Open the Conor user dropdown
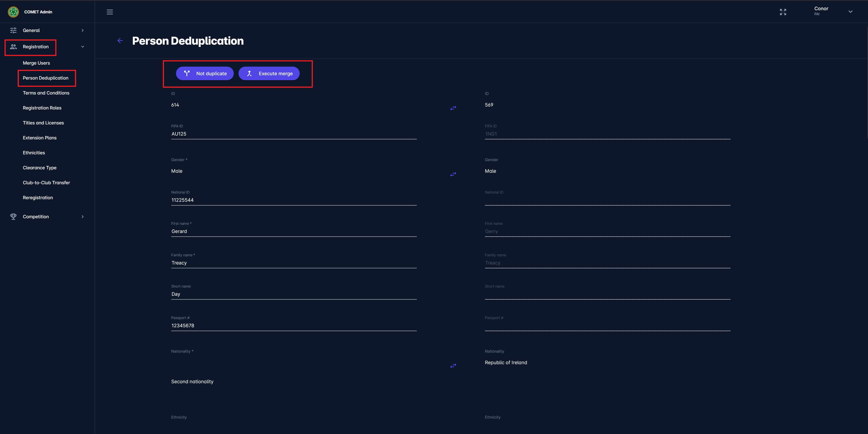This screenshot has height=434, width=868. 850,12
